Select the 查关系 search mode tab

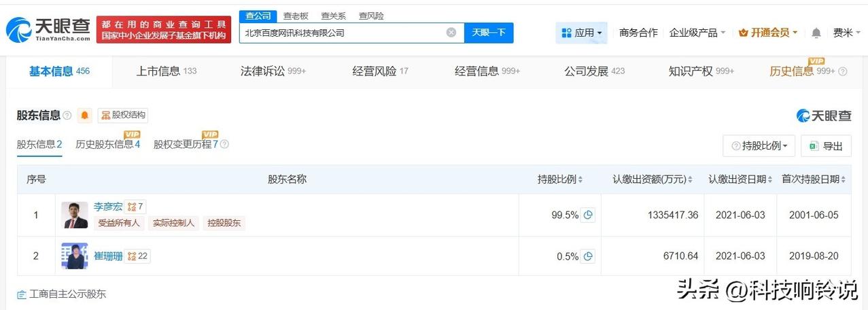click(333, 16)
